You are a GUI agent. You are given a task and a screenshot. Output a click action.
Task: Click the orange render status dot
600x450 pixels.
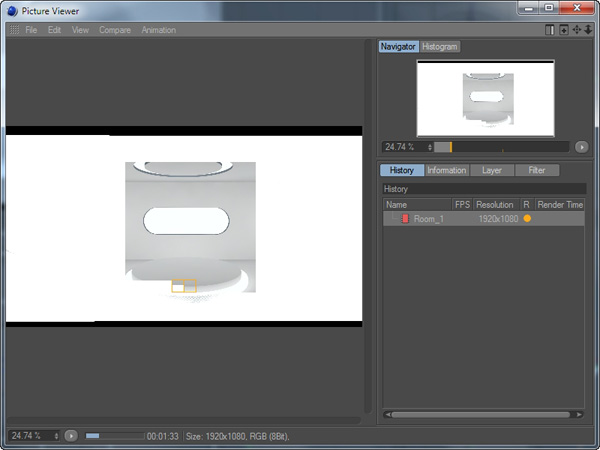coord(527,218)
